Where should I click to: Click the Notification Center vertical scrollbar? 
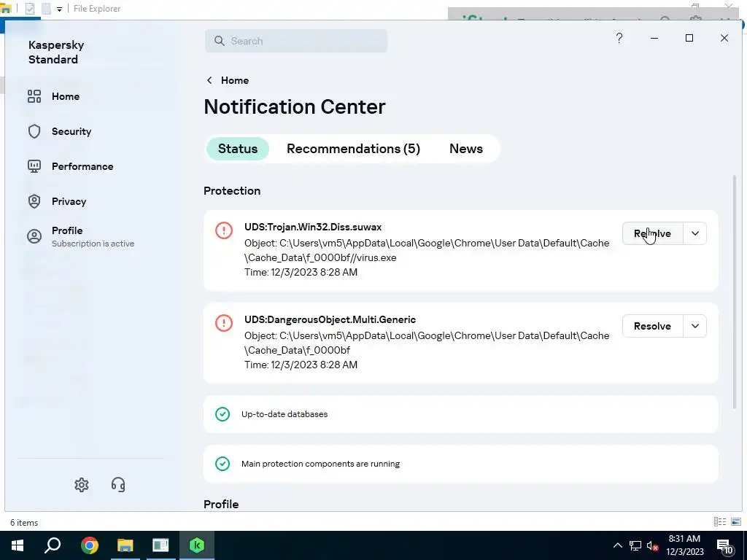coord(734,292)
